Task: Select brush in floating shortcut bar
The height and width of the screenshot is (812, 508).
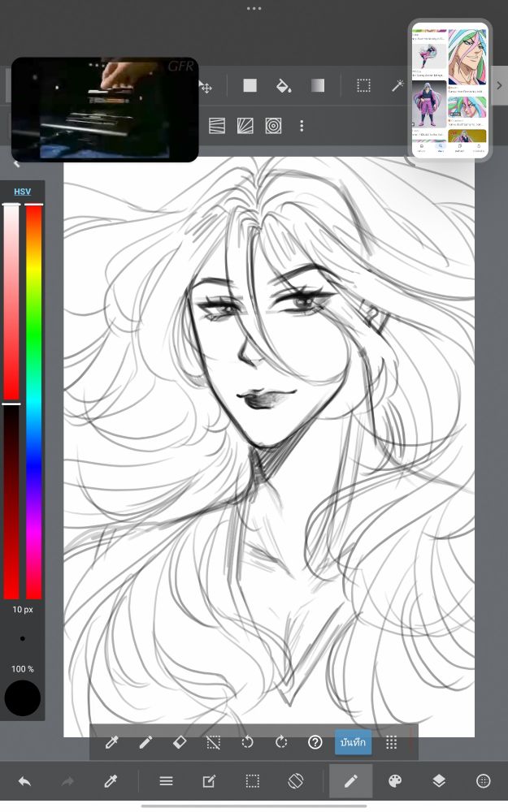Action: pyautogui.click(x=145, y=742)
